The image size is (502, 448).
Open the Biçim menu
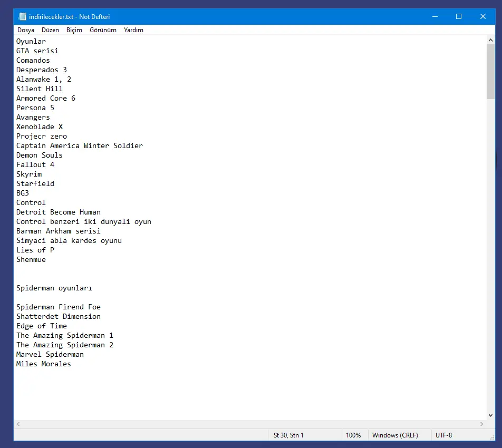click(x=74, y=30)
